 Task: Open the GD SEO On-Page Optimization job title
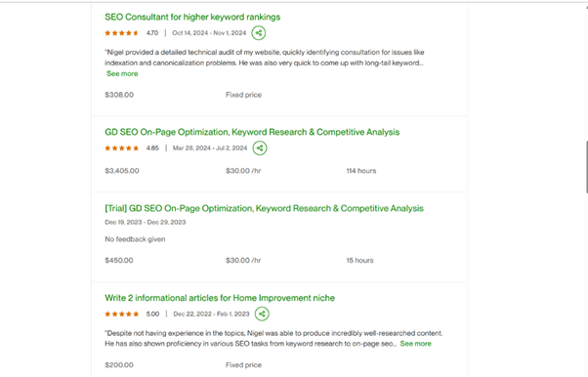(252, 132)
